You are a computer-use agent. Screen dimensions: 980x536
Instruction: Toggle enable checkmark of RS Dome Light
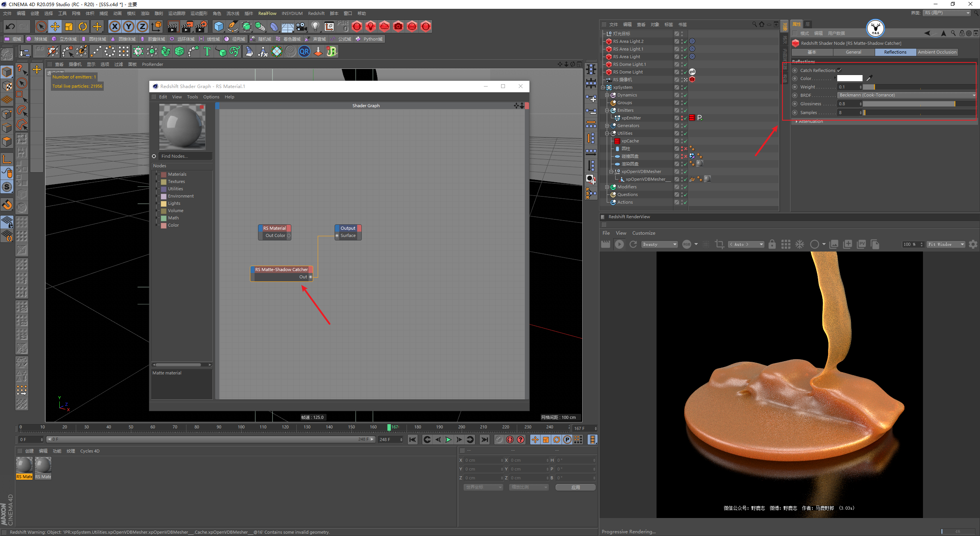pos(685,72)
